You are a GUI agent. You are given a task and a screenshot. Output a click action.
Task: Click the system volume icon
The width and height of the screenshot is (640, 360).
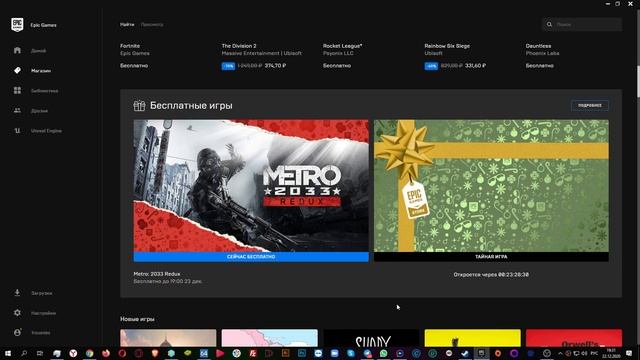pos(584,353)
